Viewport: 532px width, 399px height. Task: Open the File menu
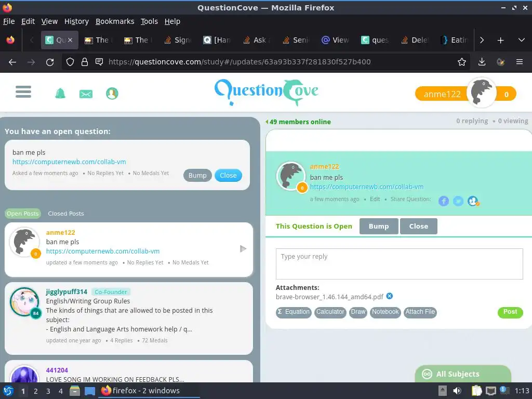tap(9, 21)
